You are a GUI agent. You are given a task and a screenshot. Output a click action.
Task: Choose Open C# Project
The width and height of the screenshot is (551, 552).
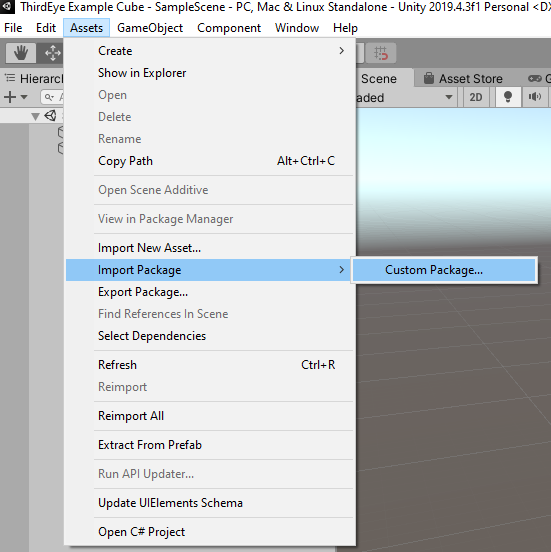point(210,532)
